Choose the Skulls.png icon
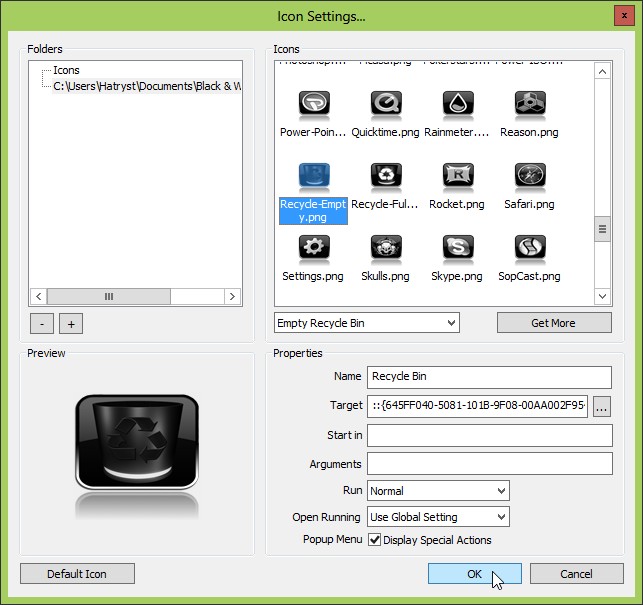This screenshot has width=643, height=605. pyautogui.click(x=386, y=249)
